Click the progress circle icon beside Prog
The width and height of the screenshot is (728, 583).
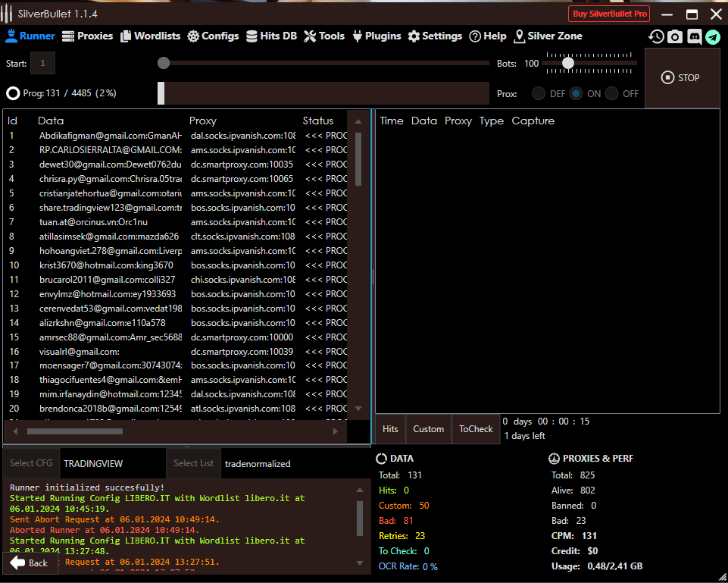pos(13,93)
